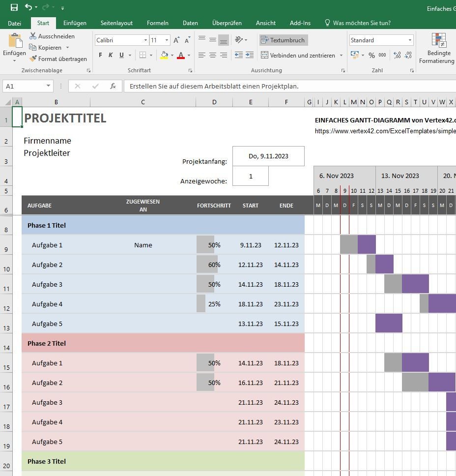Click the vertex42 ExcelTemplates URL
Viewport: 456px width, 476px height.
pos(385,131)
